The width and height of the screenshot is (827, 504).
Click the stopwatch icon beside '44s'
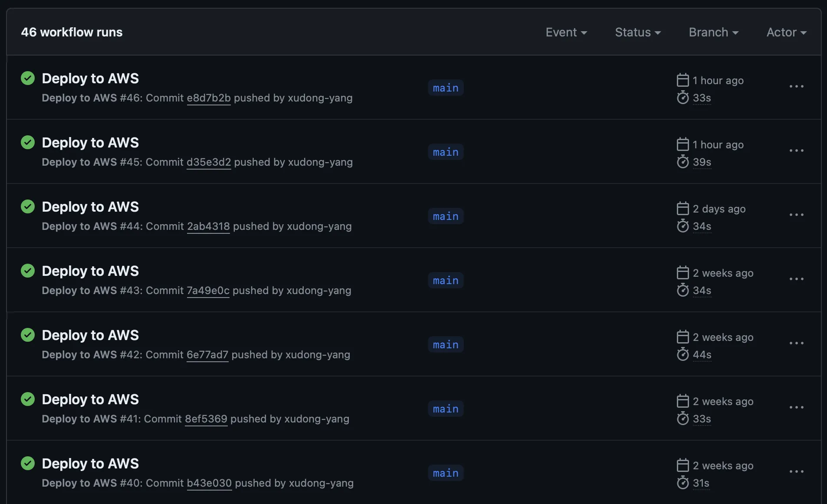coord(683,354)
